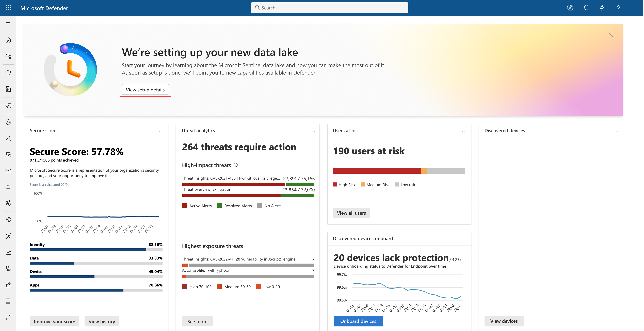Viewport: 644px width, 331px height.
Task: Click '264 threats require action' heading
Action: click(239, 147)
